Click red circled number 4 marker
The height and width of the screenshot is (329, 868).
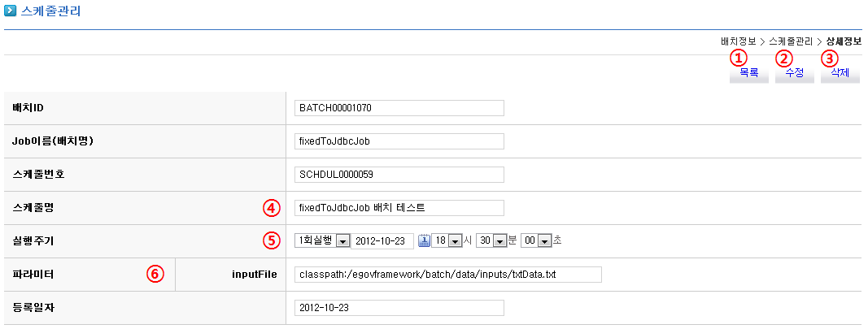coord(271,207)
